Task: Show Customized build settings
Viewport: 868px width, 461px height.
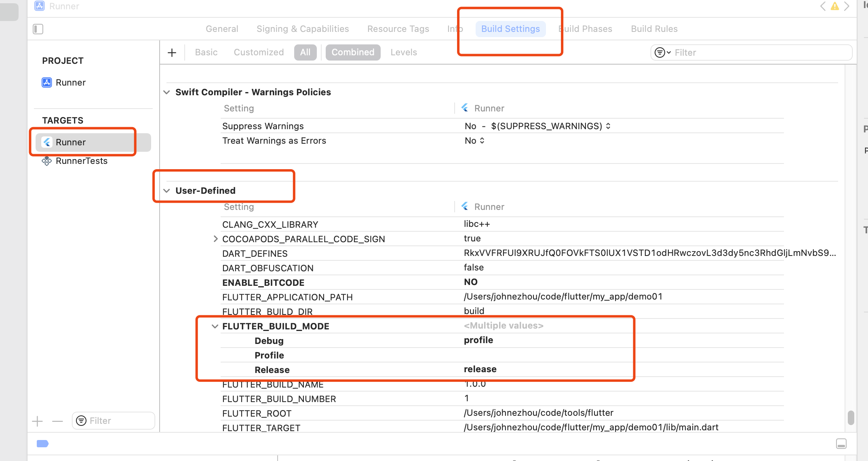Action: 259,52
